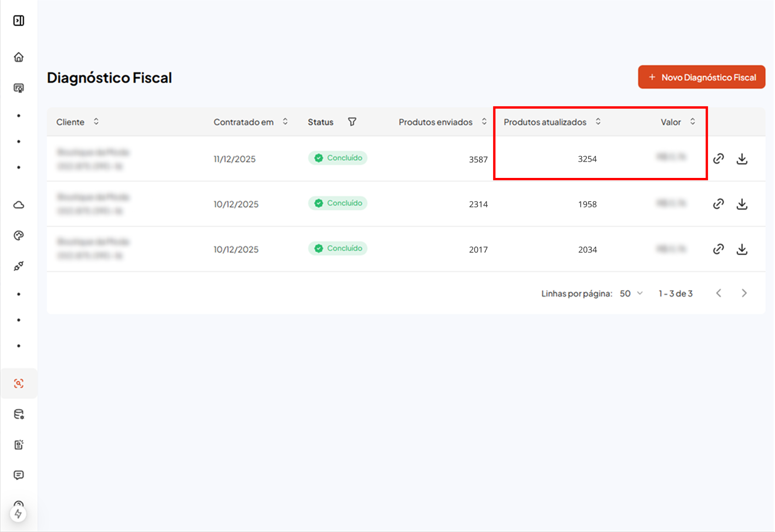
Task: Open the chat message icon in sidebar
Action: (x=19, y=475)
